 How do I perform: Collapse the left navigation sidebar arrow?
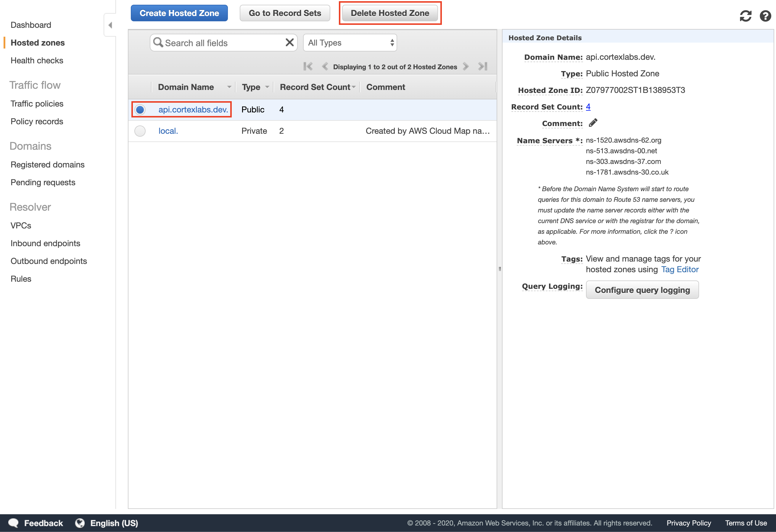click(110, 25)
